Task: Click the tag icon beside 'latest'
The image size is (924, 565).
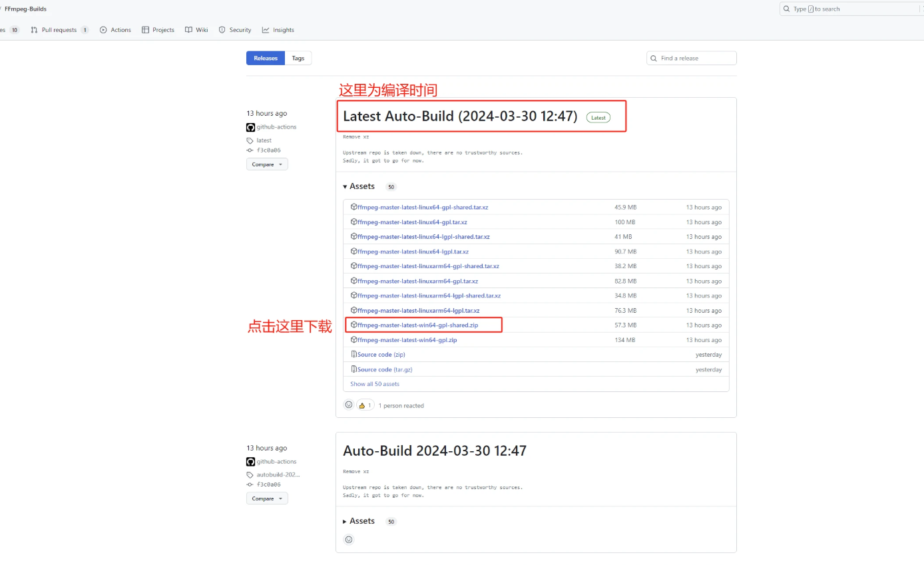Action: [250, 140]
